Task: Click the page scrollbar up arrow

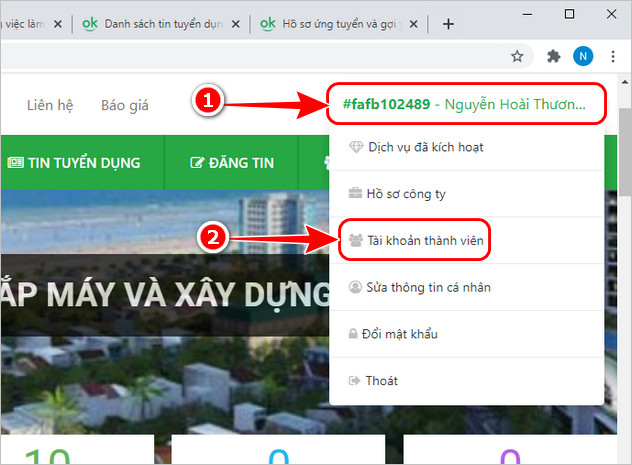Action: tap(624, 82)
